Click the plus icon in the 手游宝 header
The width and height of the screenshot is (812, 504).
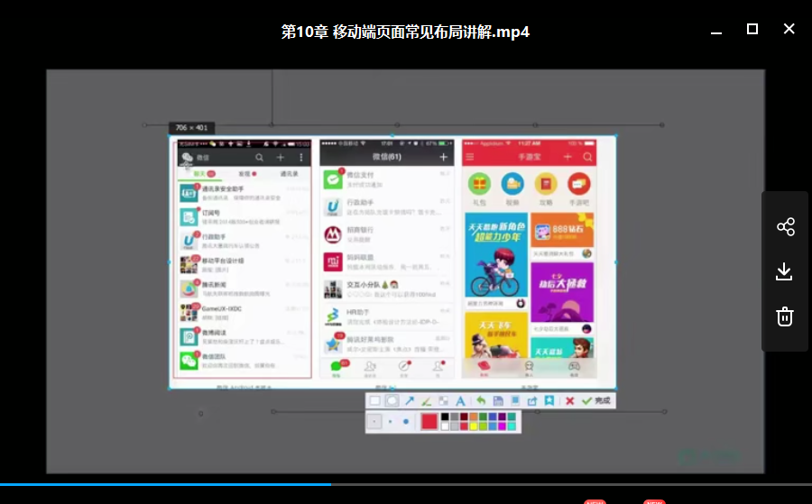(x=567, y=157)
